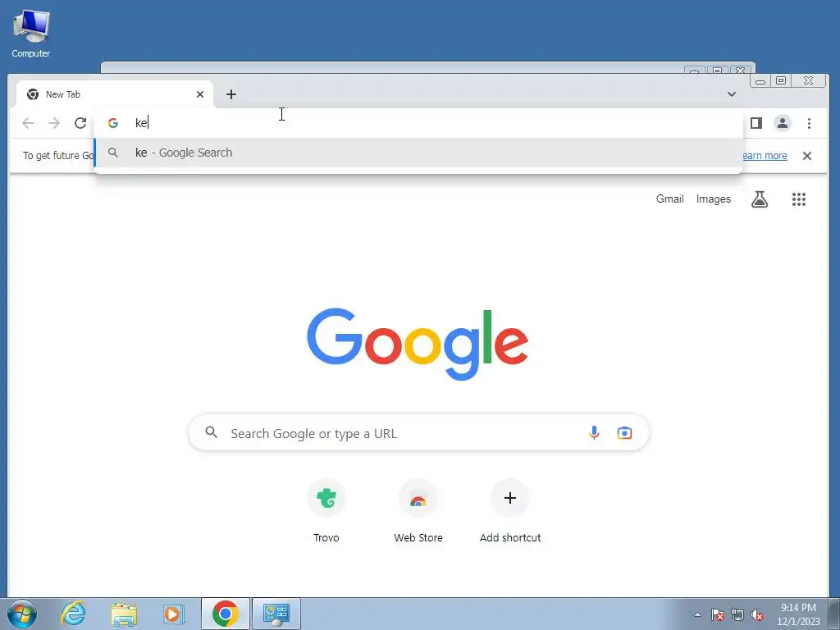Open Chrome's three-dot menu
This screenshot has height=630, width=840.
(x=809, y=123)
